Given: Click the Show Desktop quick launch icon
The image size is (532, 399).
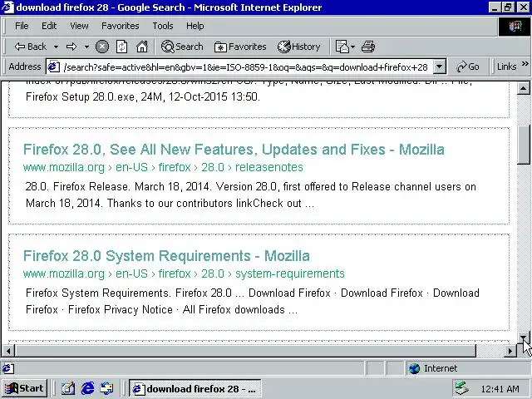Looking at the screenshot, I should 68,388.
